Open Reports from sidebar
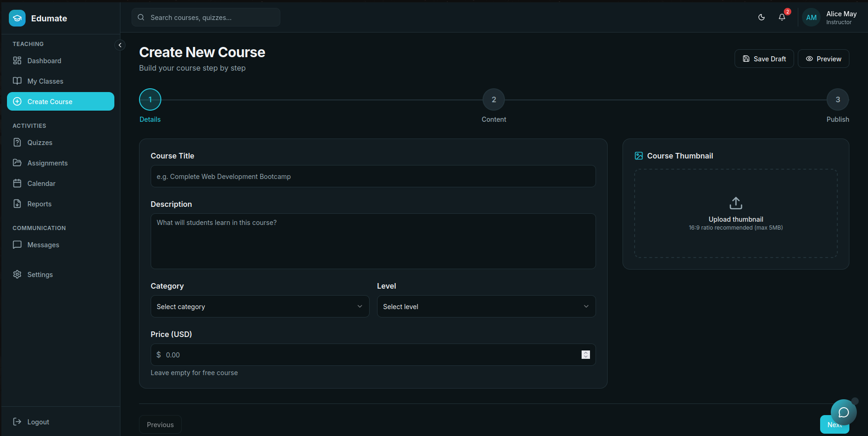Image resolution: width=868 pixels, height=436 pixels. pyautogui.click(x=60, y=204)
